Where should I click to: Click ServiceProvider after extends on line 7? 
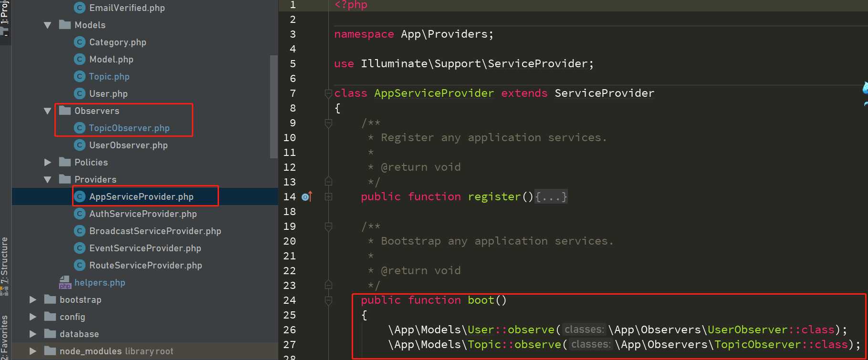click(x=604, y=93)
